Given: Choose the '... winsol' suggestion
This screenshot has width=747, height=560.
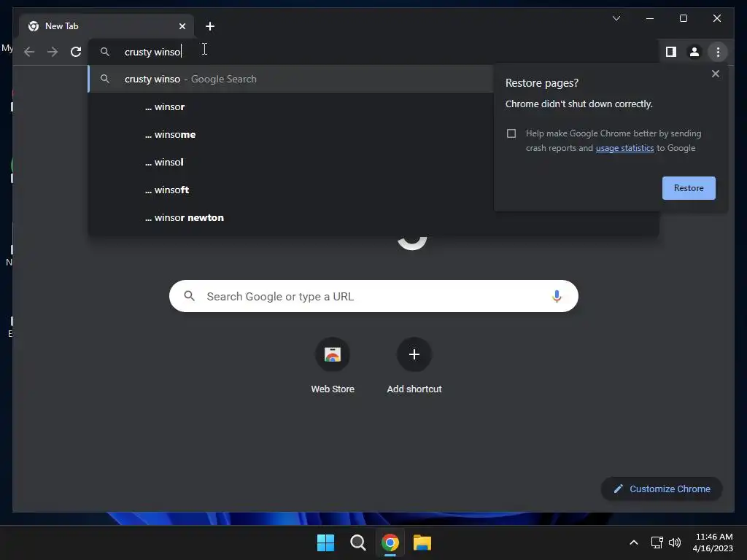Looking at the screenshot, I should click(x=290, y=162).
